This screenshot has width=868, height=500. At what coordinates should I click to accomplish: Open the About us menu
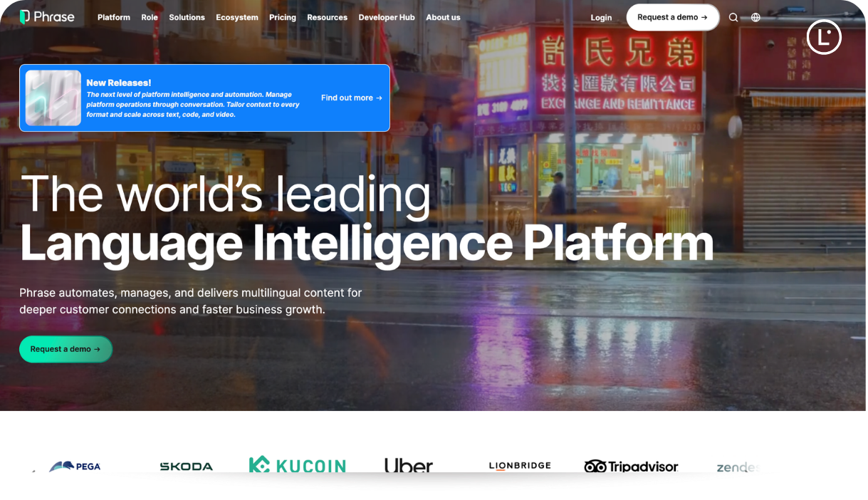(443, 18)
